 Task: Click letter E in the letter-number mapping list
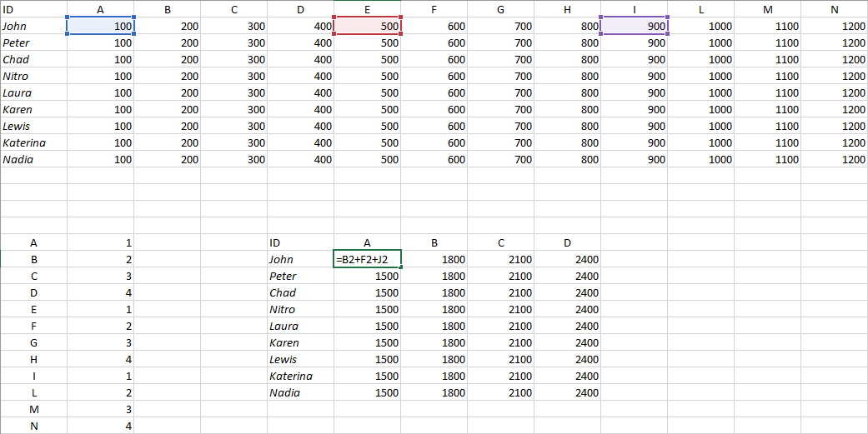pos(33,309)
